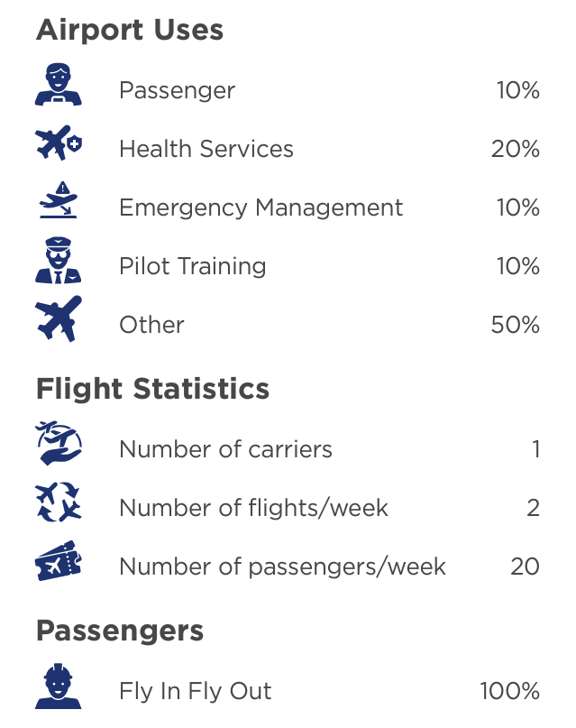Click the Health Services label

[x=206, y=149]
